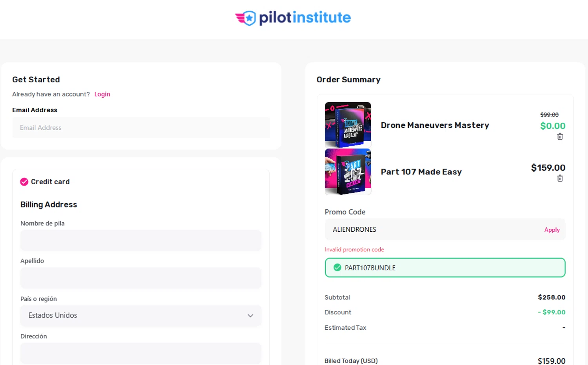Image resolution: width=588 pixels, height=365 pixels.
Task: Delete Drone Maneuvers Mastery from order
Action: [560, 136]
